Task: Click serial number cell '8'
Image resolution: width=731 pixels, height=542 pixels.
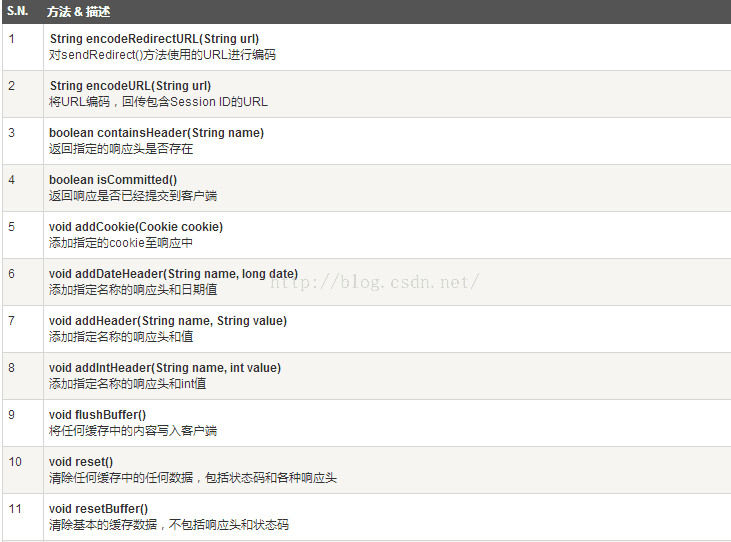Action: (23, 376)
